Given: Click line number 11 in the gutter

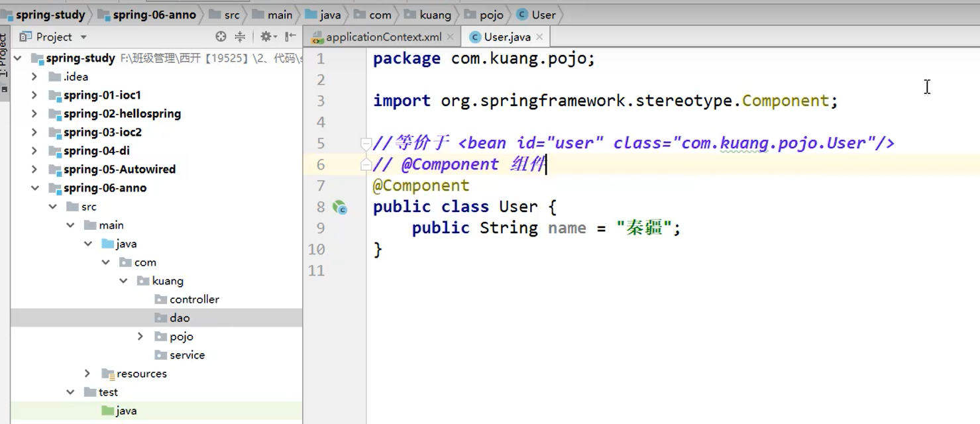Looking at the screenshot, I should click(x=317, y=270).
